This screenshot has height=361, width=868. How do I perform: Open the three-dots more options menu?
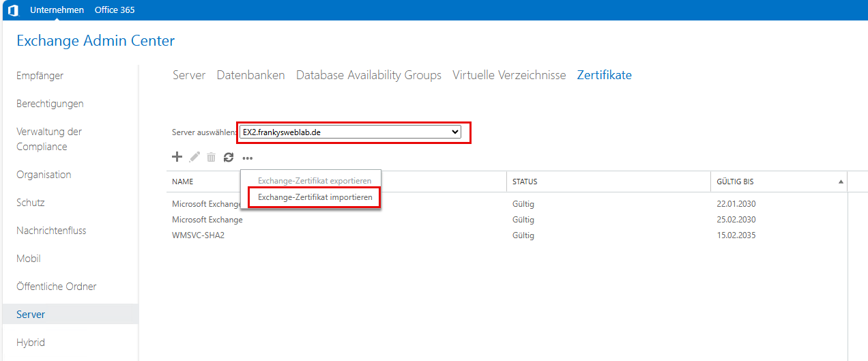[247, 158]
